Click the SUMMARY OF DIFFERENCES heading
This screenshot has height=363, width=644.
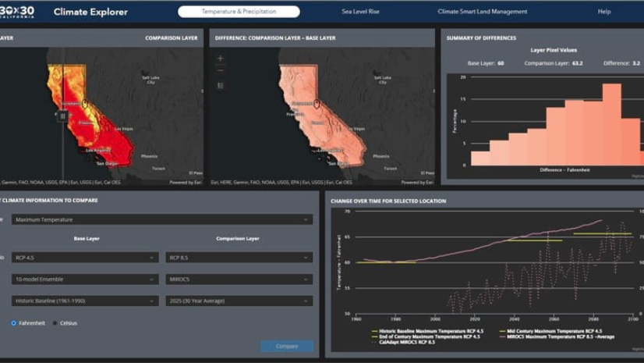(x=481, y=37)
